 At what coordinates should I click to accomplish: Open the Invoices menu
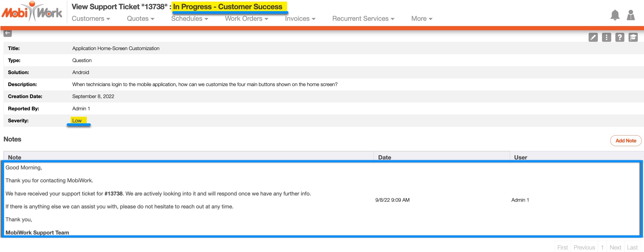pyautogui.click(x=300, y=18)
